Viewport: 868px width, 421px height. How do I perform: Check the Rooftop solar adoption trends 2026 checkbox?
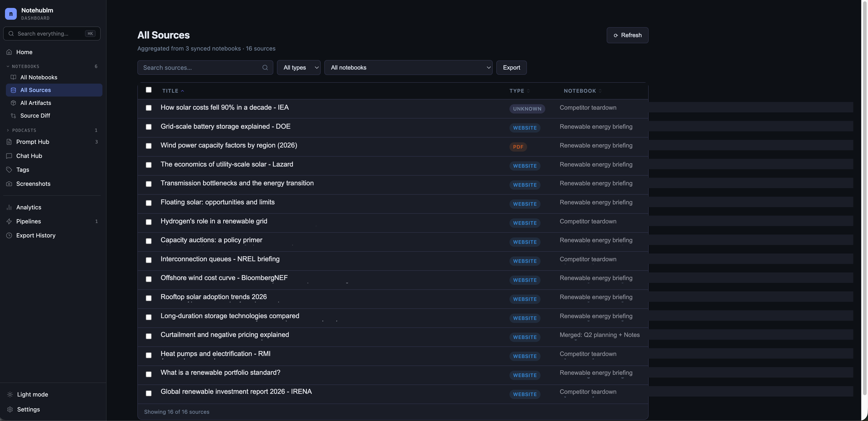tap(149, 298)
